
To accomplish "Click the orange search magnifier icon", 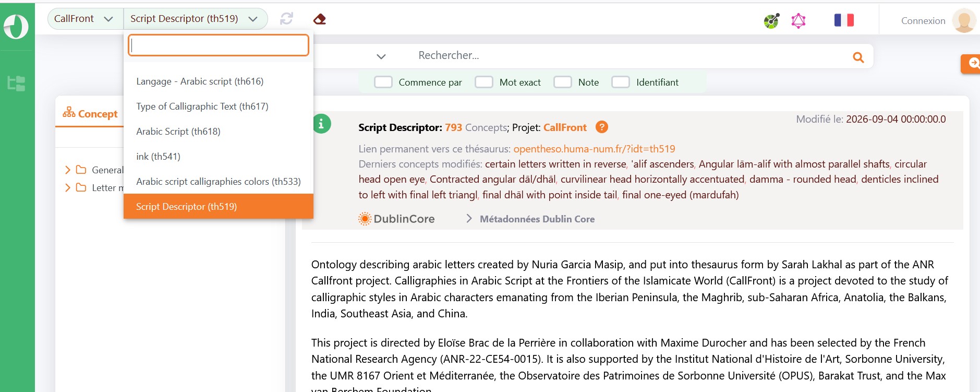I will 858,57.
